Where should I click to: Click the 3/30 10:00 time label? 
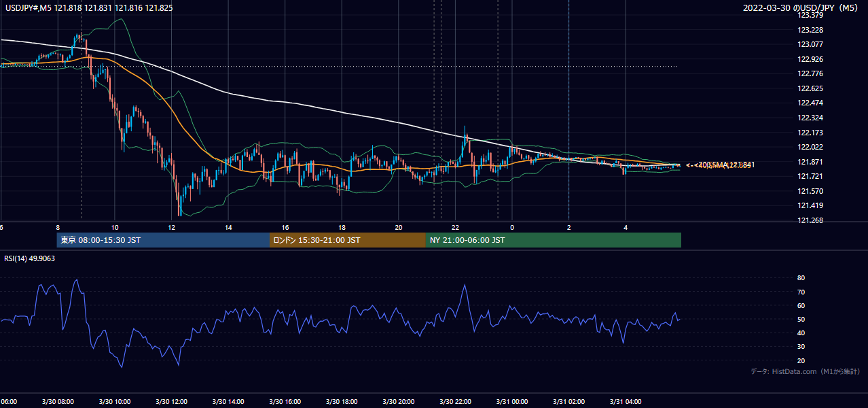(x=114, y=402)
